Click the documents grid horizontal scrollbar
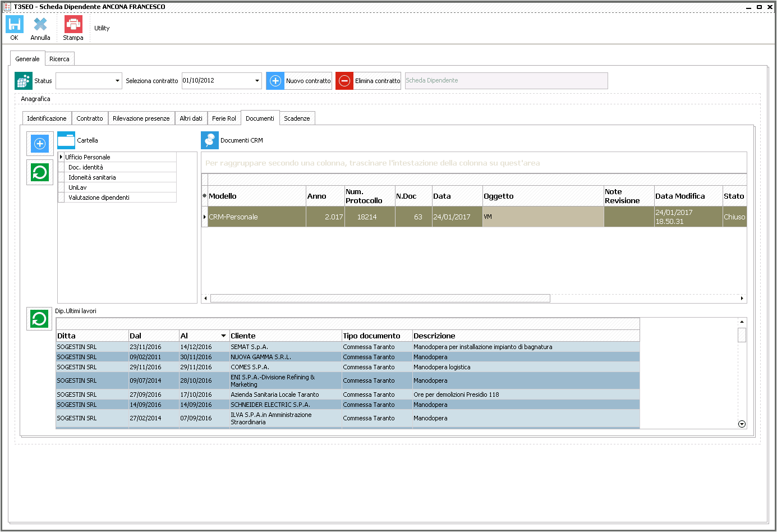 pos(380,299)
